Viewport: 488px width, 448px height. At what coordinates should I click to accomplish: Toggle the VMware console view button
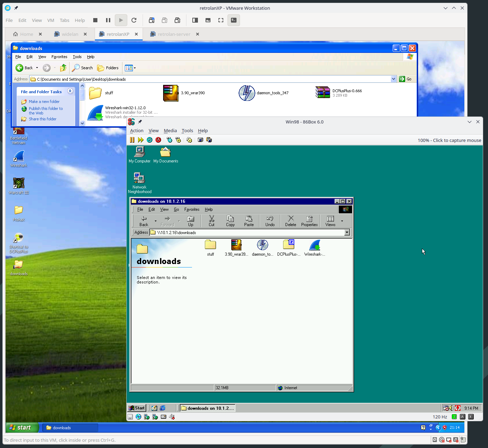(234, 20)
